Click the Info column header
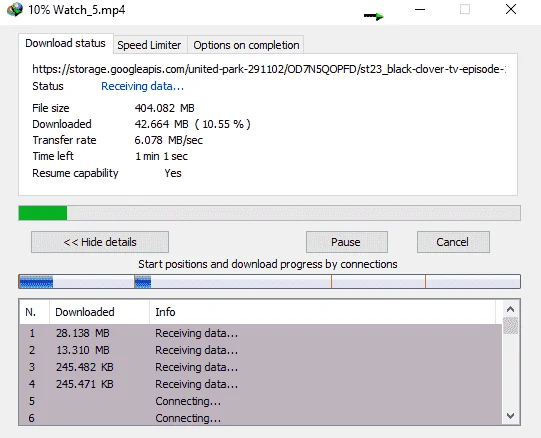 pos(323,312)
